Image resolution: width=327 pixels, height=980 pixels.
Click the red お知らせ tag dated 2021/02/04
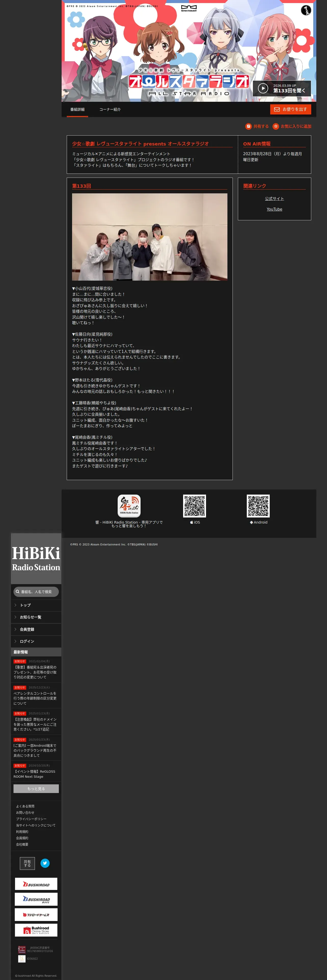pos(20,661)
